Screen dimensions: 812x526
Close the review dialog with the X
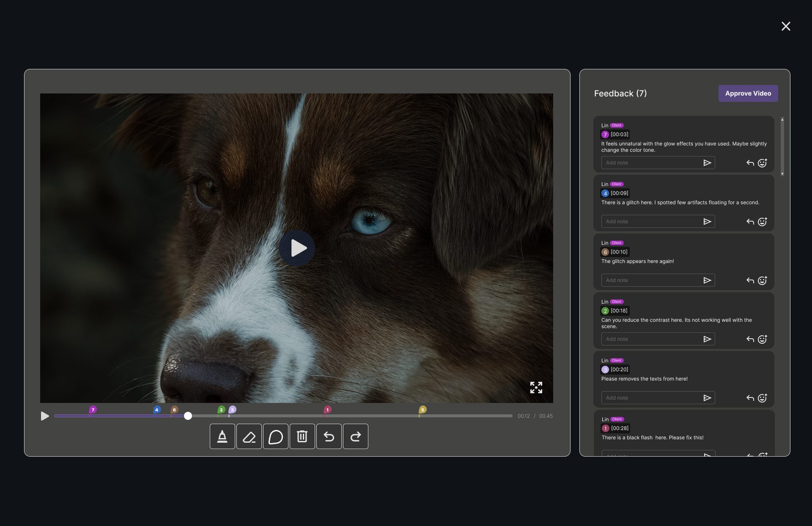(x=786, y=26)
